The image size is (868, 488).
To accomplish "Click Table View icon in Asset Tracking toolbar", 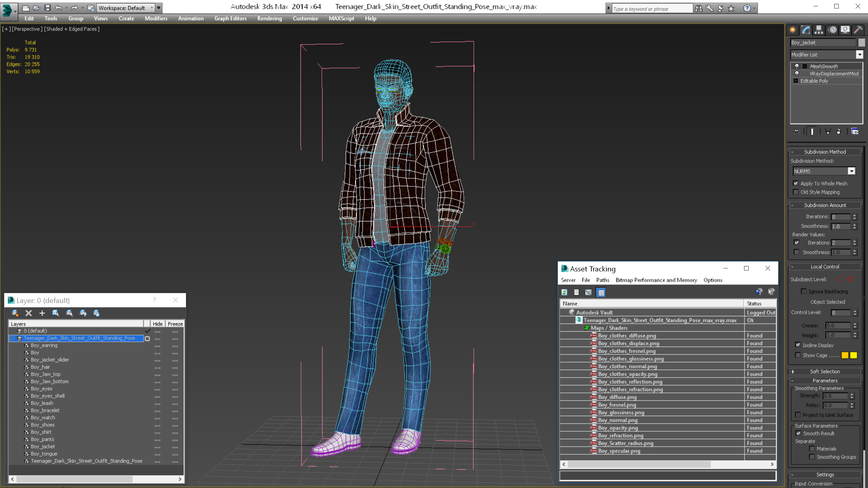I will (601, 292).
